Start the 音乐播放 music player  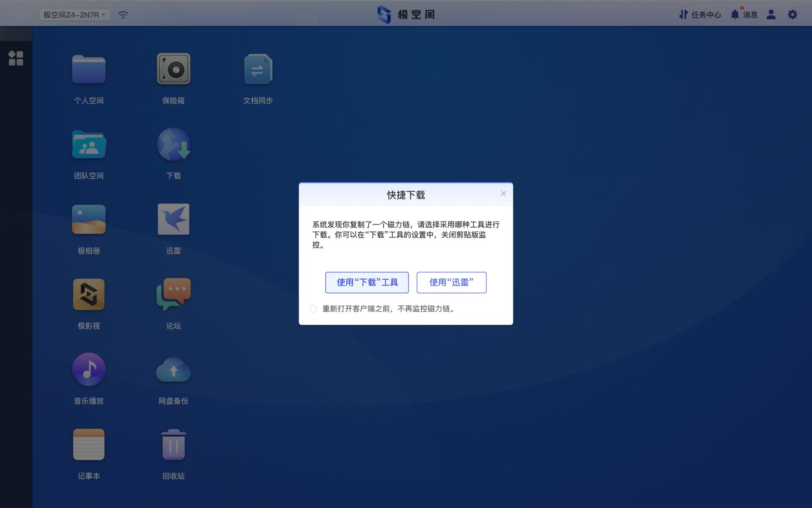click(x=88, y=369)
